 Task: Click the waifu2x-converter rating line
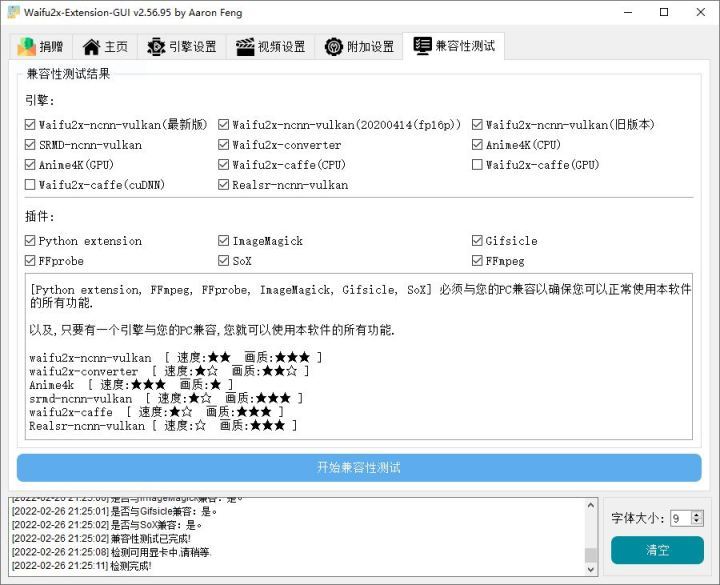pos(169,371)
